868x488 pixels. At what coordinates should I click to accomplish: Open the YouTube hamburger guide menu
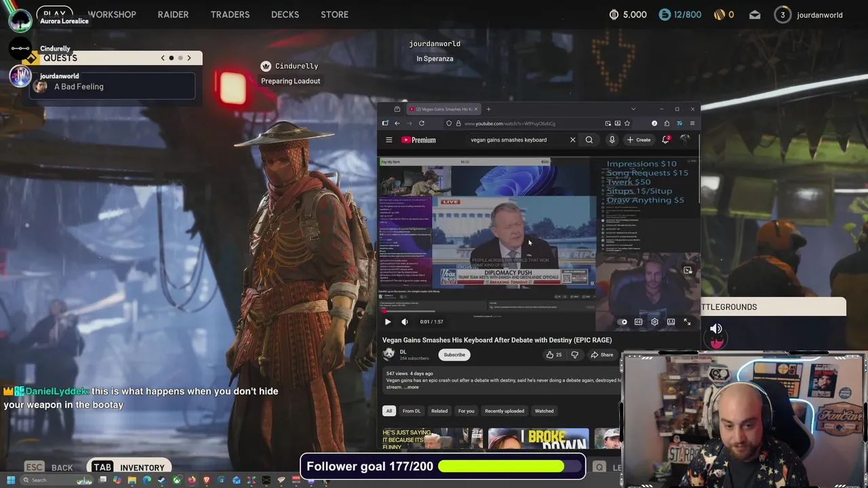click(x=389, y=140)
